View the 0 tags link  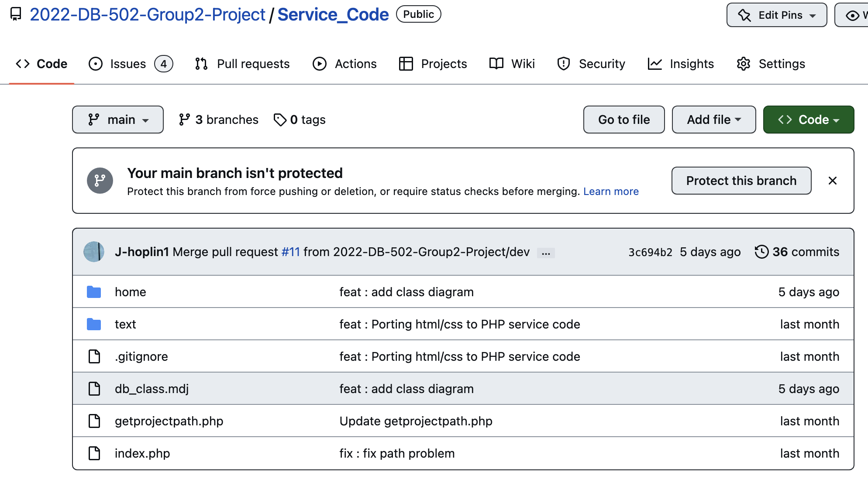[x=300, y=120]
